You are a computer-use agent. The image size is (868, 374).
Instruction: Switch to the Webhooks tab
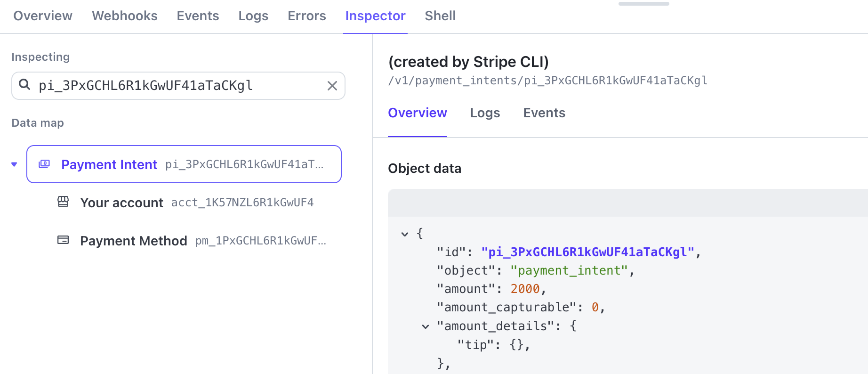pyautogui.click(x=124, y=16)
